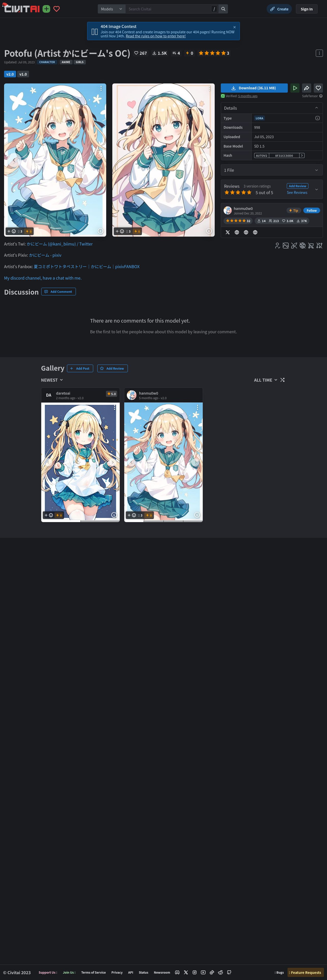Screen dimensions: 327x980
Task: Read the contest rules link in banner
Action: pos(156,36)
